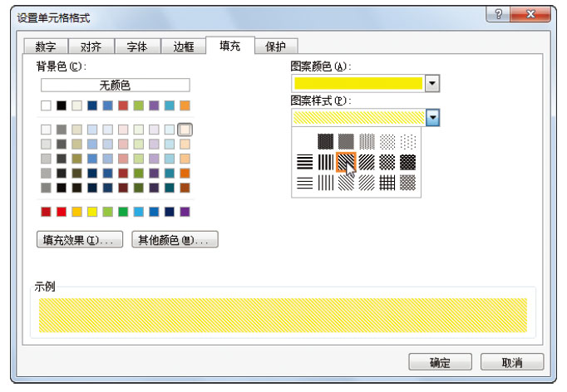This screenshot has height=392, width=567.
Task: Choose the thin grid crosshatch pattern
Action: [x=387, y=183]
